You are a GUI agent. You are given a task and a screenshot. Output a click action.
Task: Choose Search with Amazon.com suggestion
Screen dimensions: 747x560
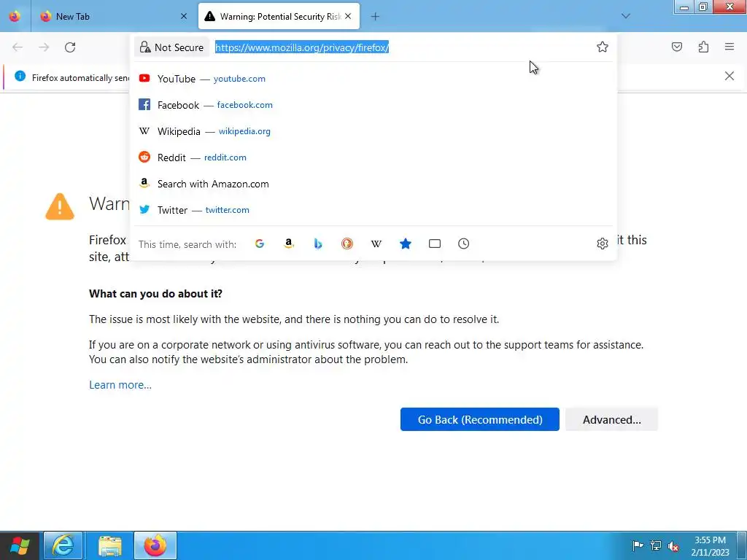click(373, 184)
